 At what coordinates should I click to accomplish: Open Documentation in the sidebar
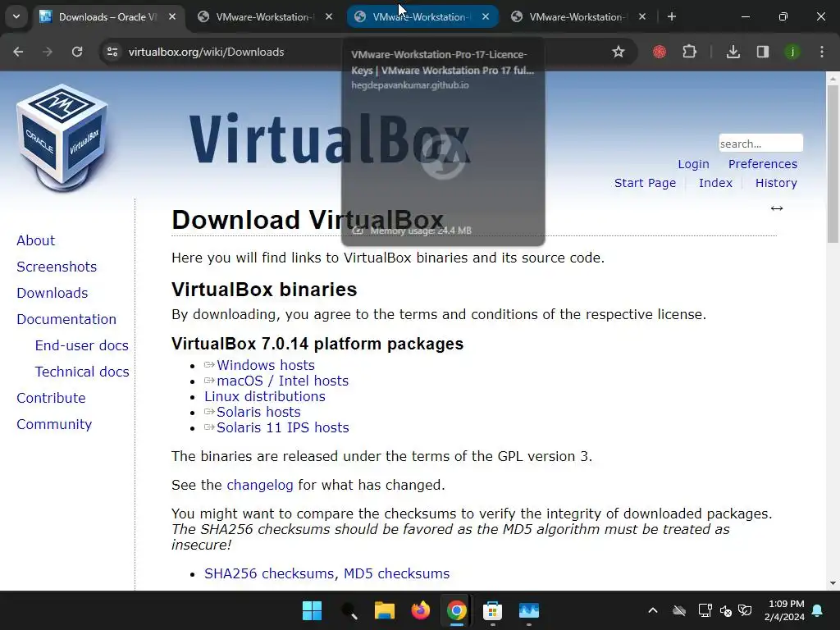pos(66,319)
